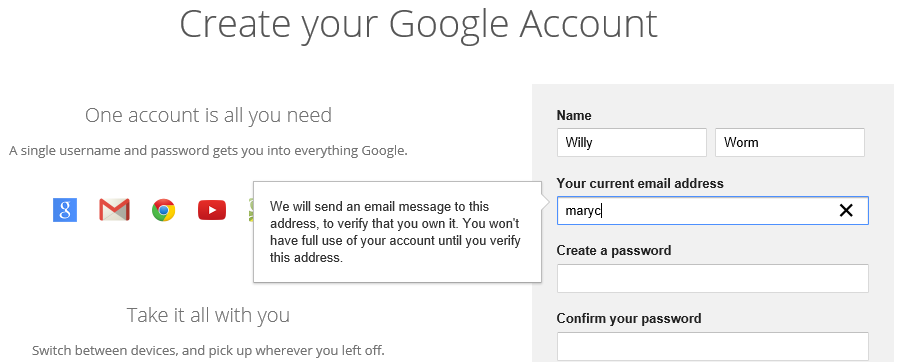Viewport: 917px width, 362px height.
Task: Click the Your current email address label
Action: pyautogui.click(x=640, y=184)
